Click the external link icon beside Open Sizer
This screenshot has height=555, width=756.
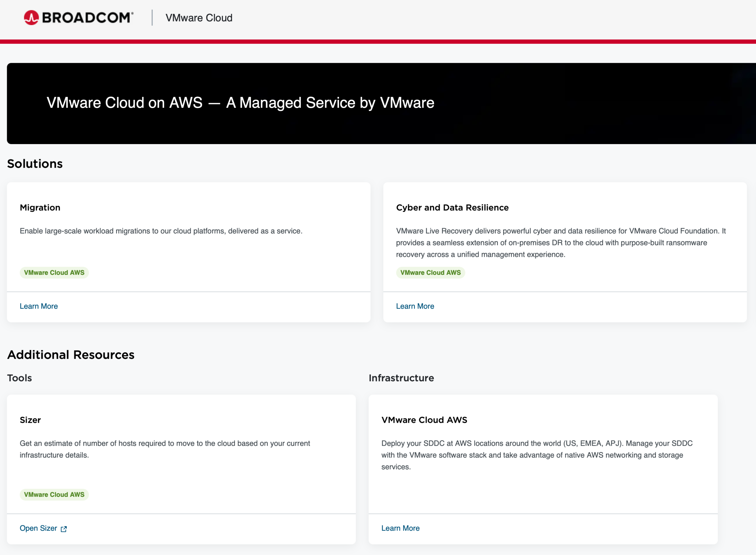click(x=64, y=529)
